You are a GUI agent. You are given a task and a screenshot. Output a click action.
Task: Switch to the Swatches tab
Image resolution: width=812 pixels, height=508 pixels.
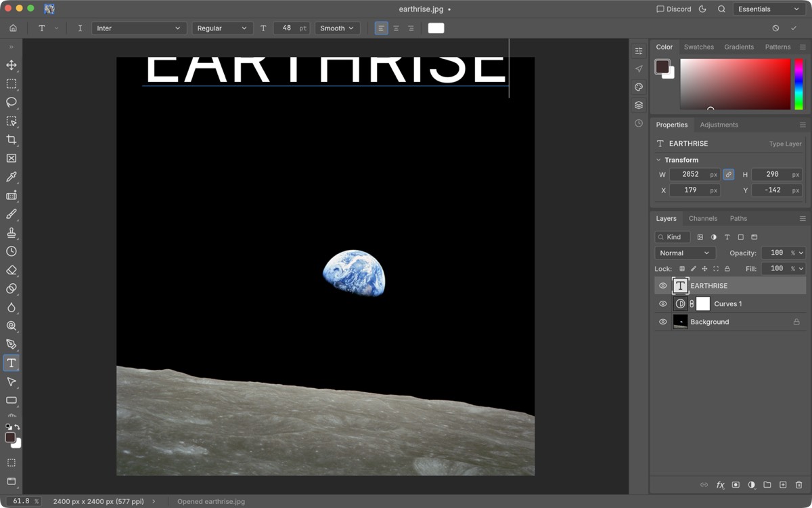[x=699, y=47]
